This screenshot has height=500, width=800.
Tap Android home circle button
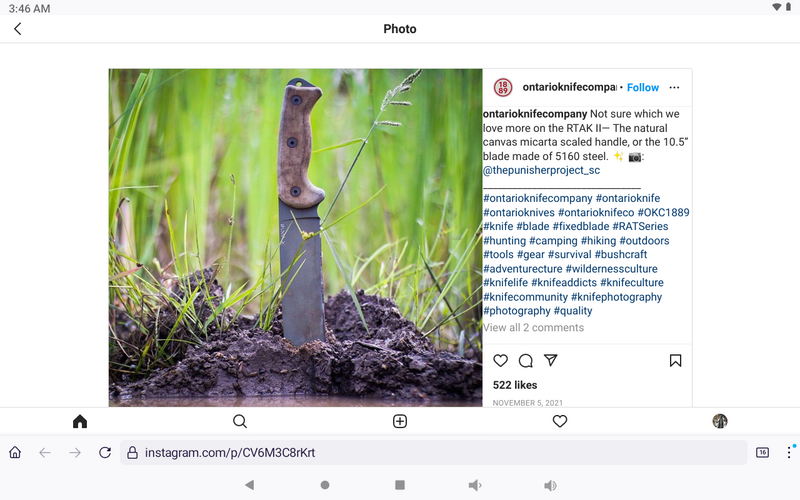point(324,485)
